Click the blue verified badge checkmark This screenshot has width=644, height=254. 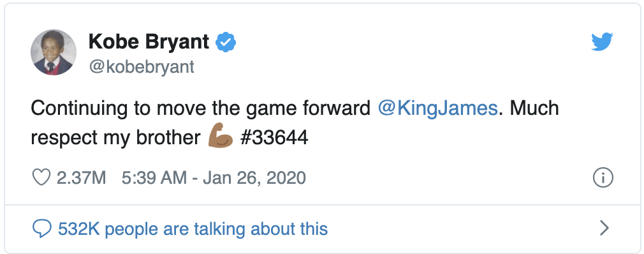click(x=226, y=42)
